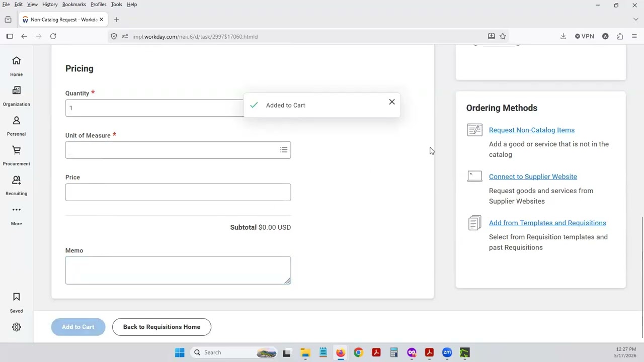The image size is (644, 362).
Task: Open Request Non-Catalog Items link
Action: [532, 130]
